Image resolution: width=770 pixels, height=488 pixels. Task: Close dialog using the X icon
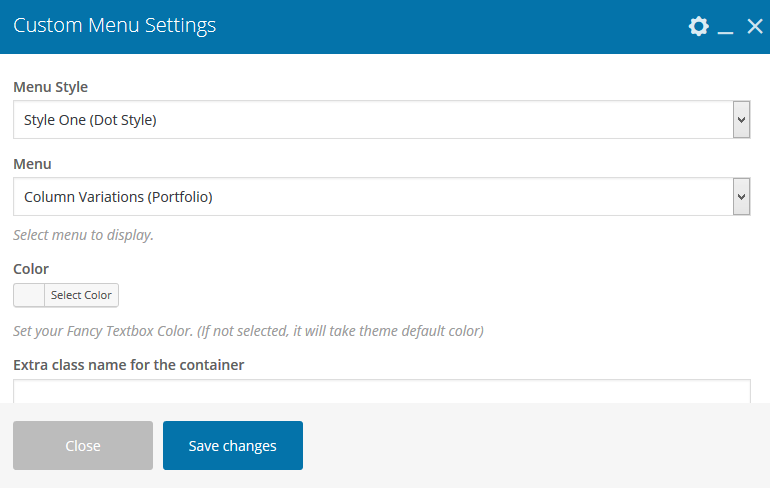pos(755,27)
